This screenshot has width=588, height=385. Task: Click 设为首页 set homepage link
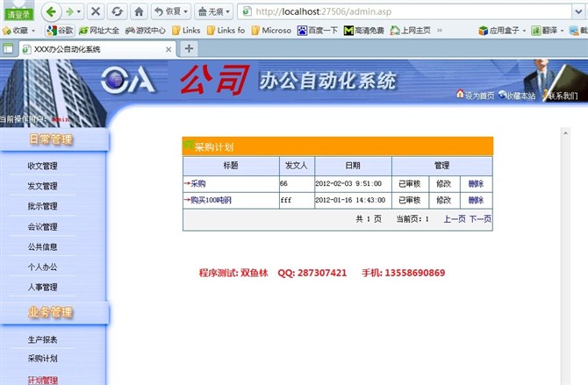[x=475, y=96]
